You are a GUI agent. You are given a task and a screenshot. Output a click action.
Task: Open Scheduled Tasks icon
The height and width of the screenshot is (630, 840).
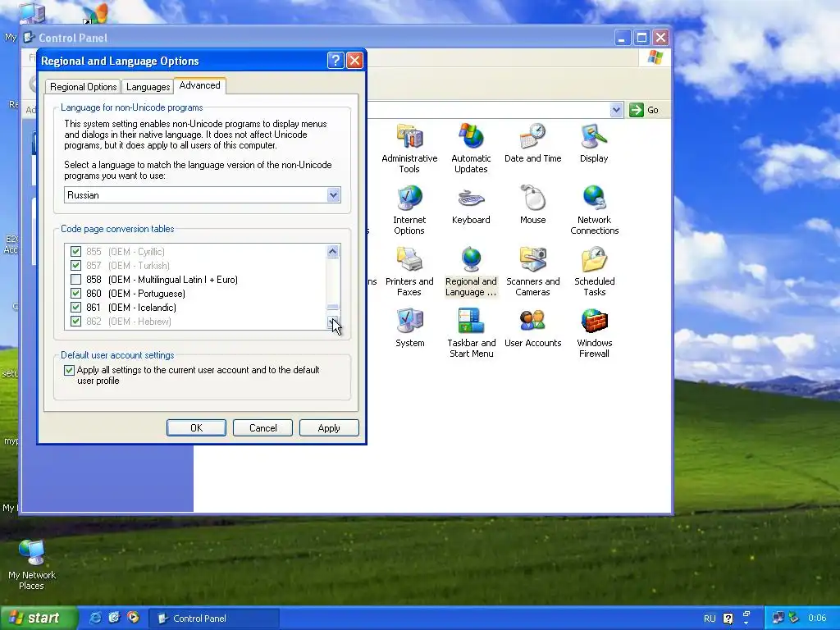tap(594, 259)
